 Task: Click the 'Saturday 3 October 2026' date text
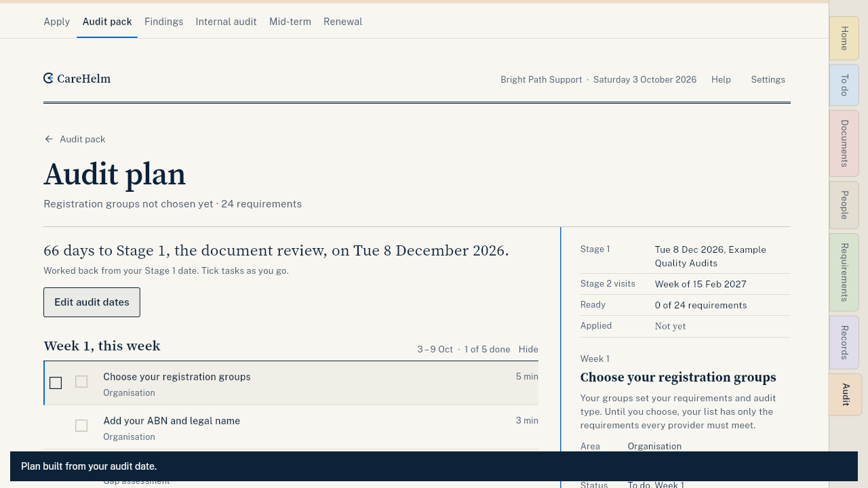645,79
